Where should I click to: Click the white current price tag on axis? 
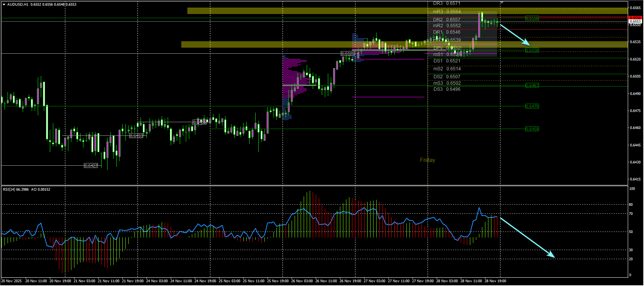click(x=635, y=22)
